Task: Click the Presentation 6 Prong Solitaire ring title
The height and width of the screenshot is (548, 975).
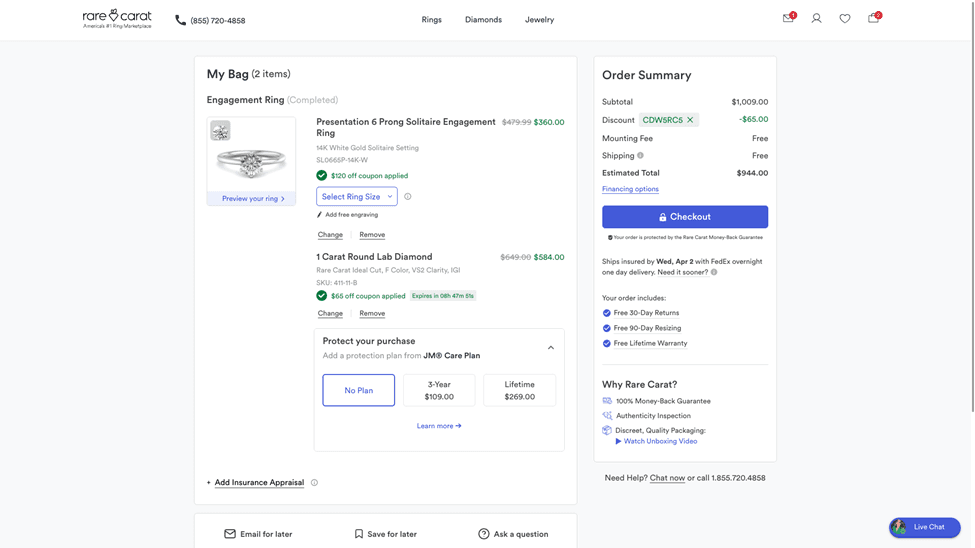Action: coord(405,128)
